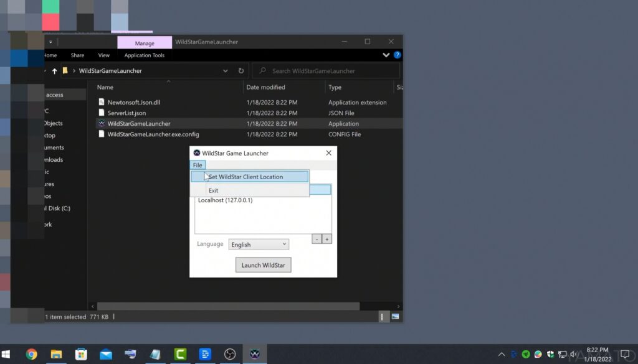Open Google Chrome from the taskbar

pos(31,354)
